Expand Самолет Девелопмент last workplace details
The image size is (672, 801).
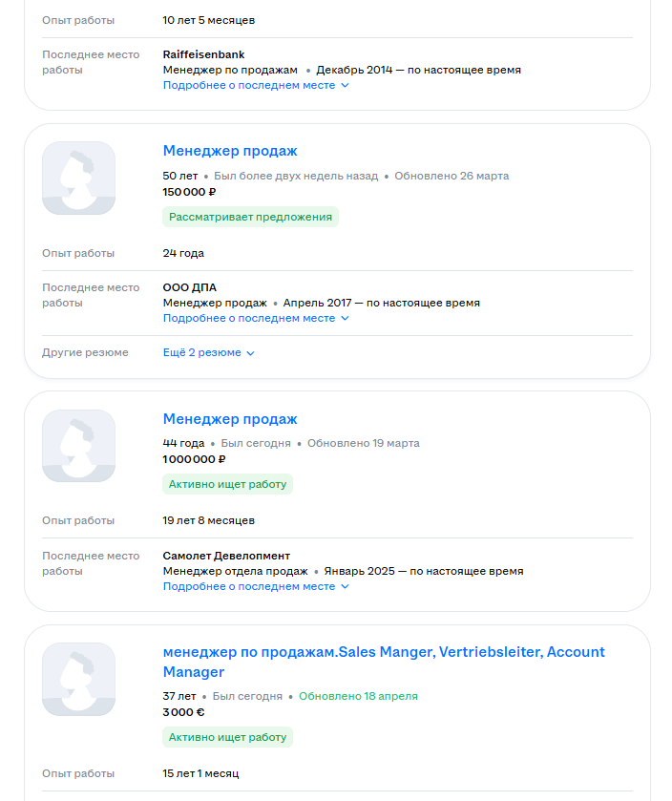pyautogui.click(x=249, y=586)
